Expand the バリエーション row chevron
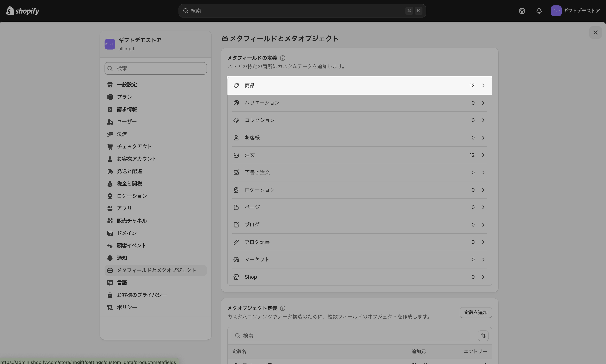This screenshot has width=606, height=364. pyautogui.click(x=483, y=103)
